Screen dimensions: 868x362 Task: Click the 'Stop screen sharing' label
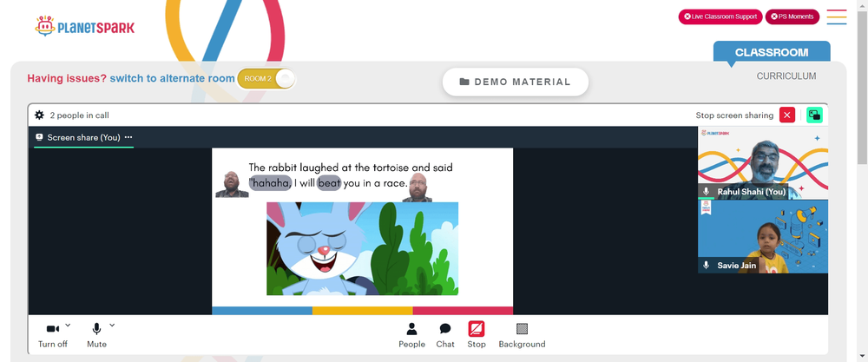point(734,115)
